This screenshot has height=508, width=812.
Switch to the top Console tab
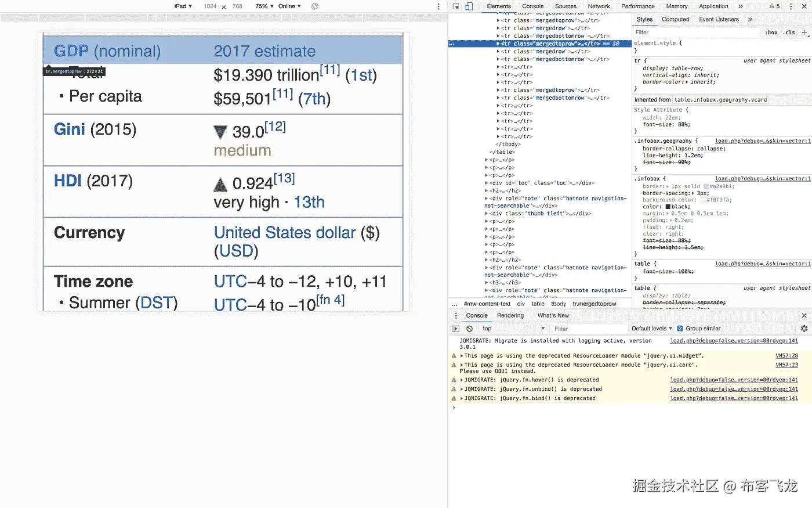(532, 6)
